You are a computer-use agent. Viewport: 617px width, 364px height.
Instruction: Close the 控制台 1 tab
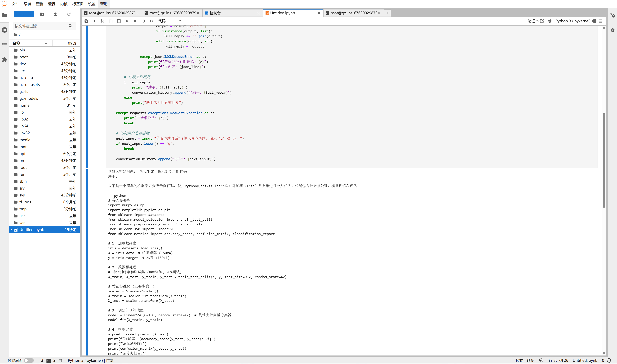point(258,13)
